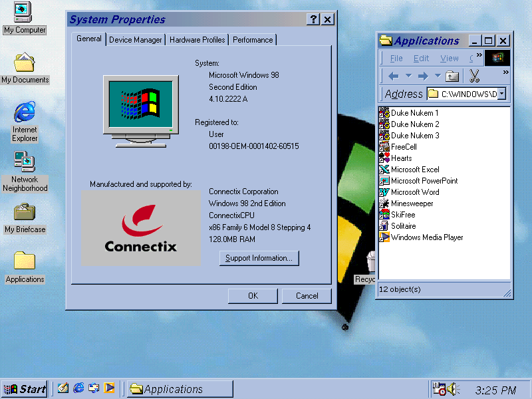
Task: Launch Internet Explorer from Quick Launch
Action: click(x=78, y=388)
